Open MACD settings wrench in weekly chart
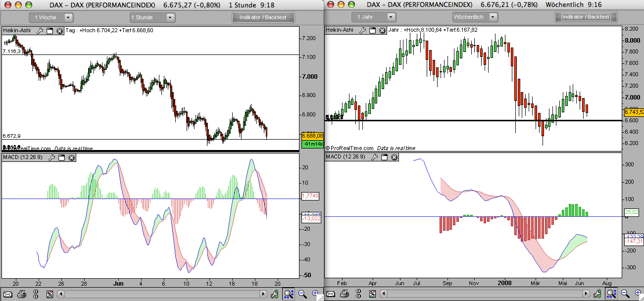644x301 pixels. click(x=375, y=157)
